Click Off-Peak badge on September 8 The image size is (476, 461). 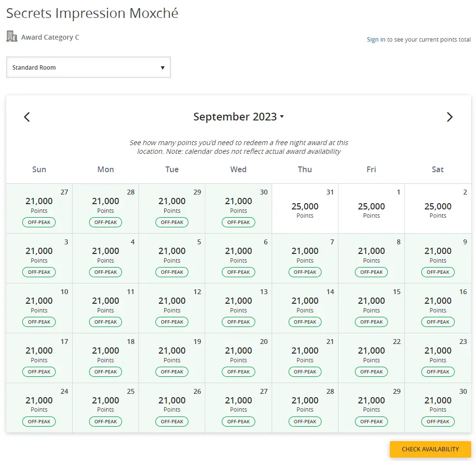[x=371, y=272]
